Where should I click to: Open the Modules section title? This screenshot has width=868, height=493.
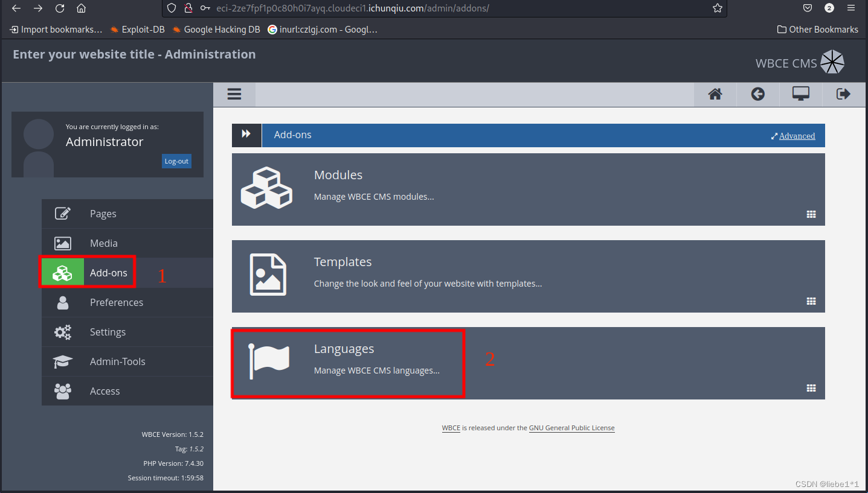338,175
